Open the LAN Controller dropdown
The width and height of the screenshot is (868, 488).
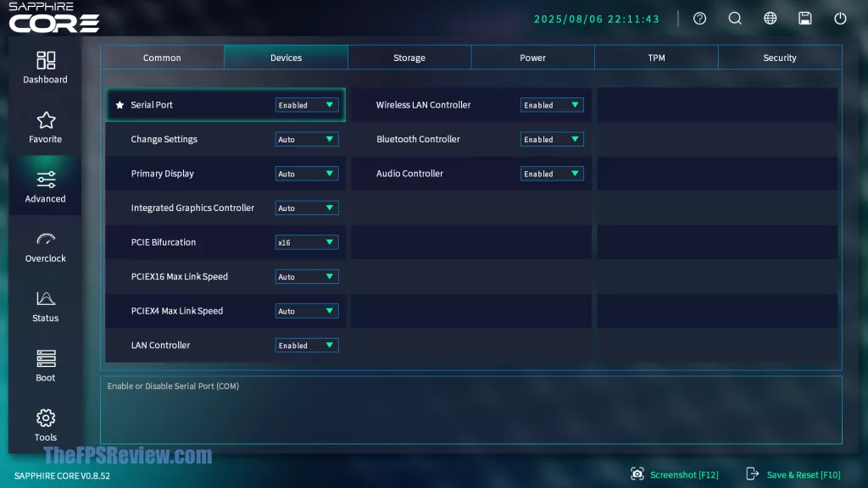point(307,346)
